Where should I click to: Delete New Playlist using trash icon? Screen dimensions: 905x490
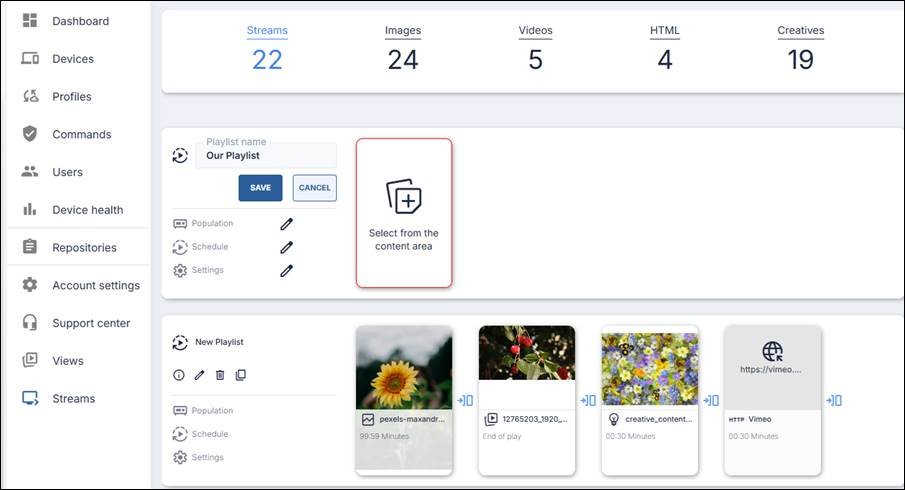220,375
